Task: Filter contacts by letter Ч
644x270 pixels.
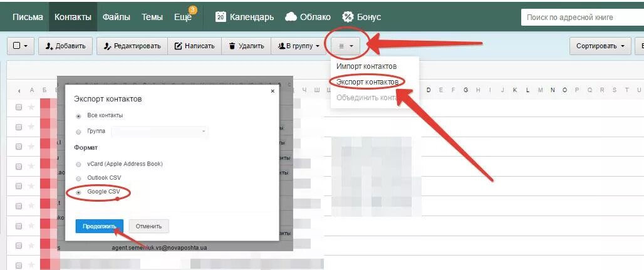Action: 304,90
